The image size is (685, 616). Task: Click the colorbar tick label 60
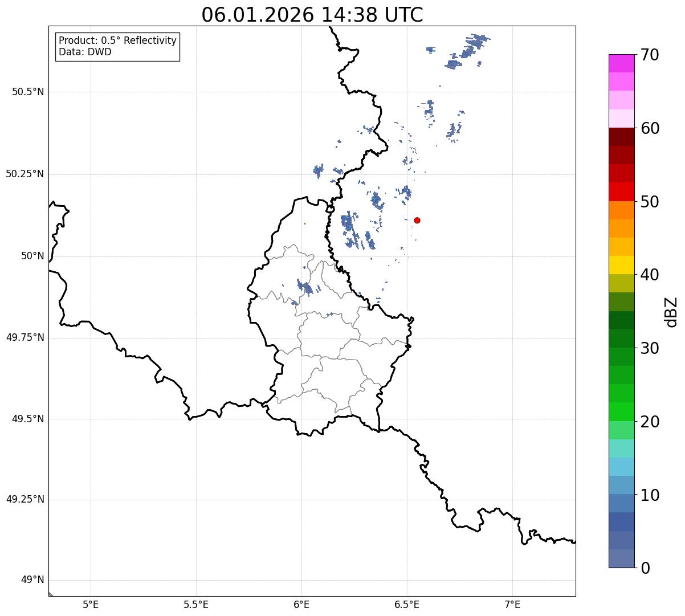(650, 128)
